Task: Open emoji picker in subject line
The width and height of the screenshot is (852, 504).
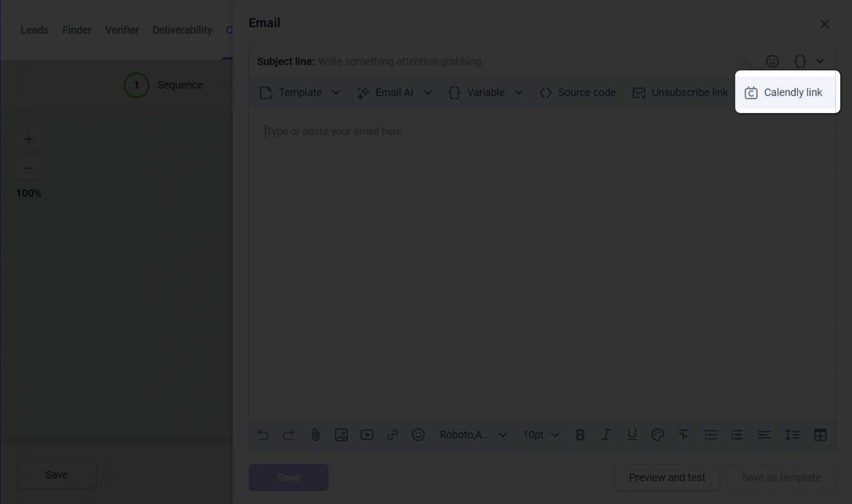Action: pos(772,61)
